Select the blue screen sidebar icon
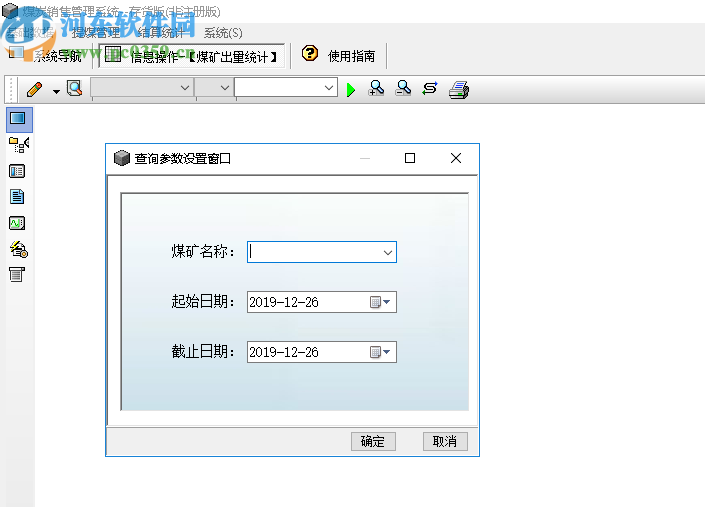The height and width of the screenshot is (507, 705). [18, 118]
